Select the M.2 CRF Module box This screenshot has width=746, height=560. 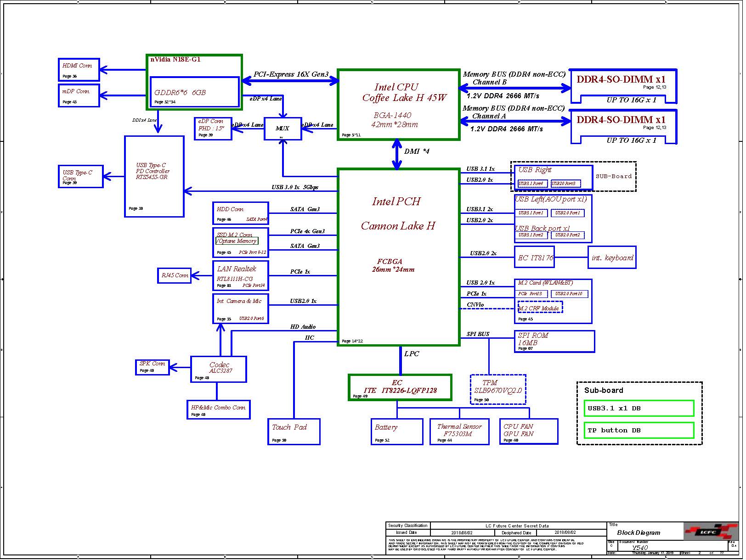coord(540,307)
